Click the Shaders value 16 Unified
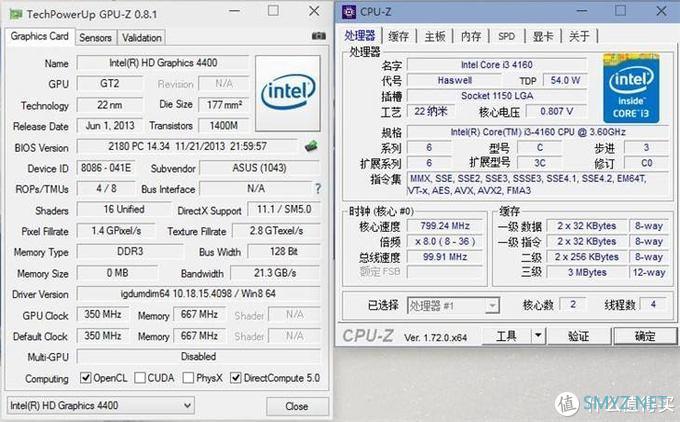The image size is (680, 422). pos(124,209)
